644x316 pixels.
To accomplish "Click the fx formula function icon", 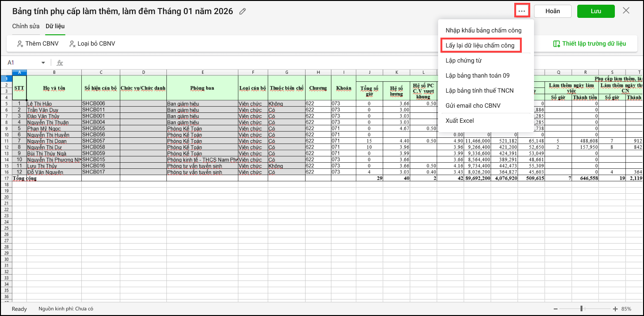I will pos(60,63).
